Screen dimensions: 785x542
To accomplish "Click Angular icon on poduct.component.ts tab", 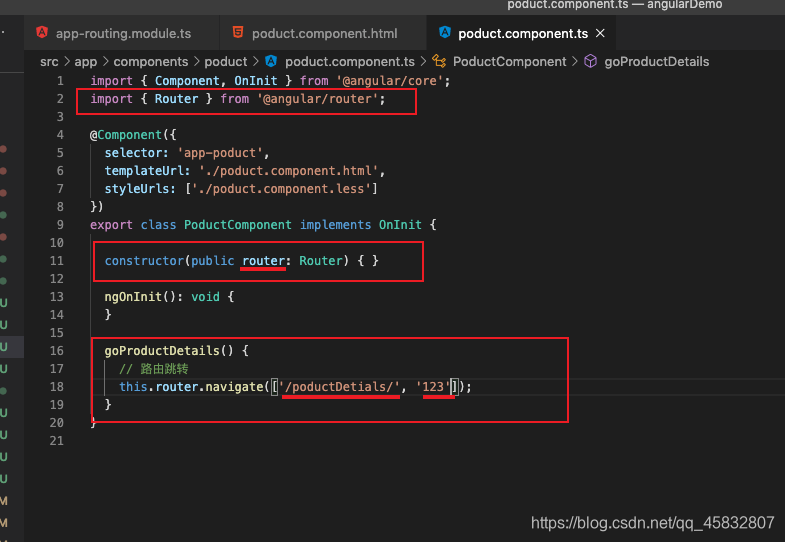I will (445, 33).
